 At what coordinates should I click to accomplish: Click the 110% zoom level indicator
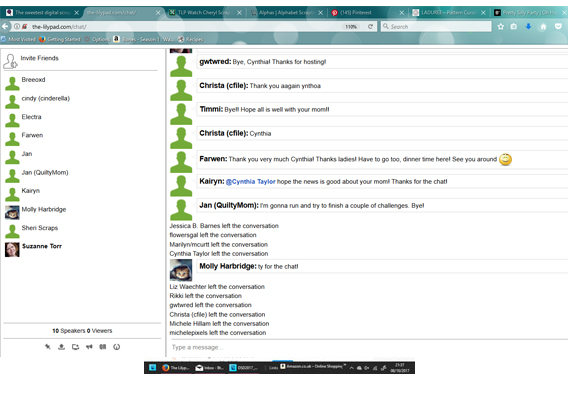351,27
